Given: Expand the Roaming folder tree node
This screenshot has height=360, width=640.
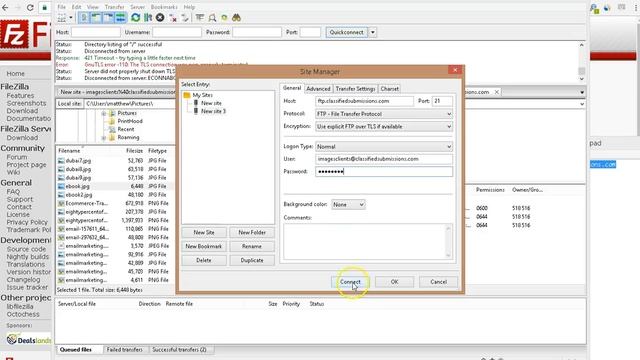Looking at the screenshot, I should 104,138.
